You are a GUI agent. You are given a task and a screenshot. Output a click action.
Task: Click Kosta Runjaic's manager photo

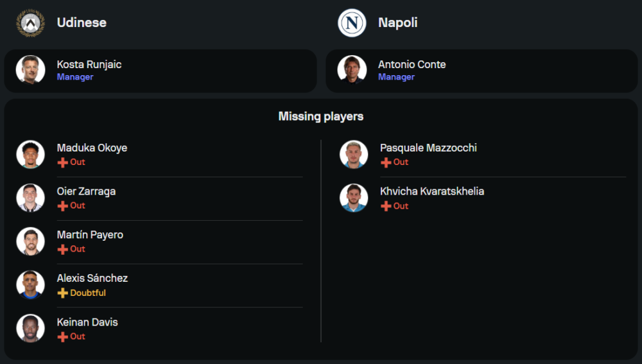tap(30, 70)
